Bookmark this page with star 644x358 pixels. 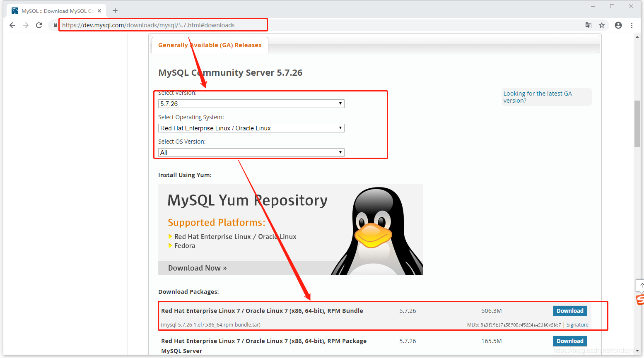[602, 25]
